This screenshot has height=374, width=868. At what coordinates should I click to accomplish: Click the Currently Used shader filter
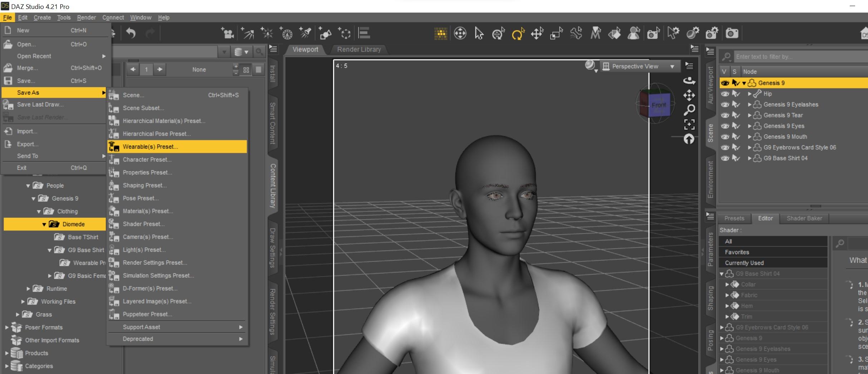(x=744, y=263)
